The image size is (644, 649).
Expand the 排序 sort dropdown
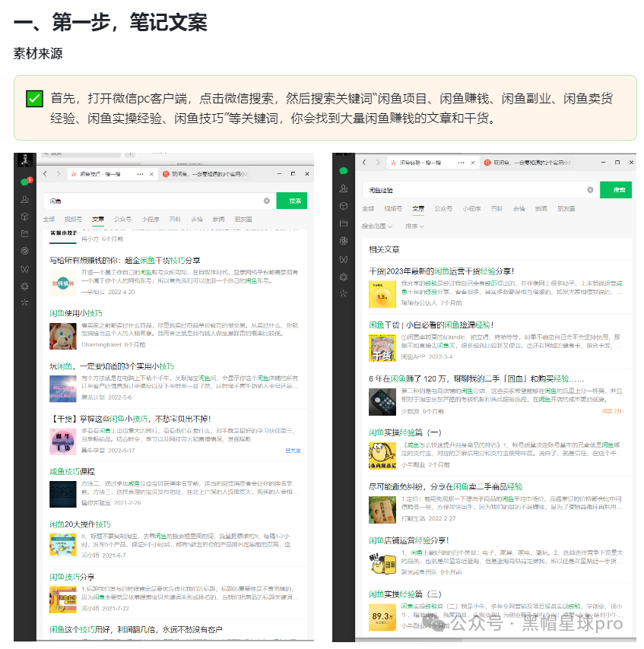coord(414,226)
